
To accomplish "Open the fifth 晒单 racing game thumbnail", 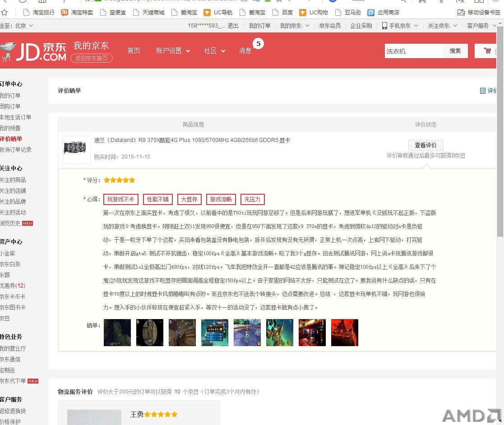I will tap(247, 333).
